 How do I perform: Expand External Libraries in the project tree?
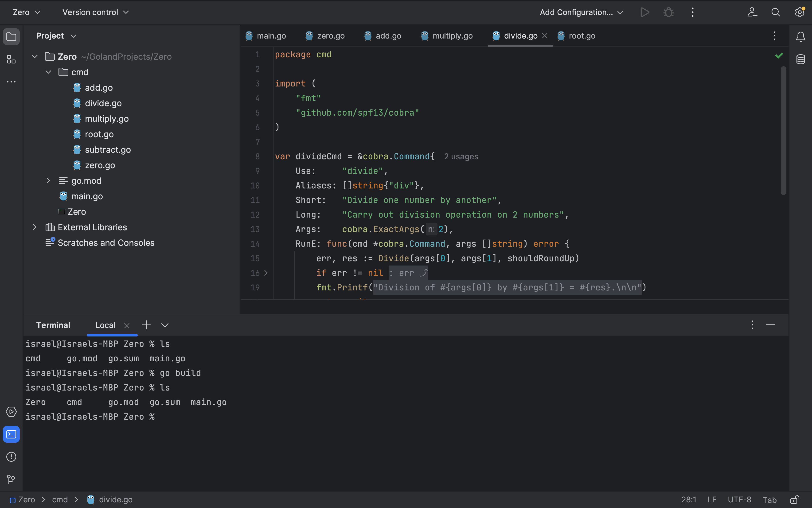pos(35,227)
